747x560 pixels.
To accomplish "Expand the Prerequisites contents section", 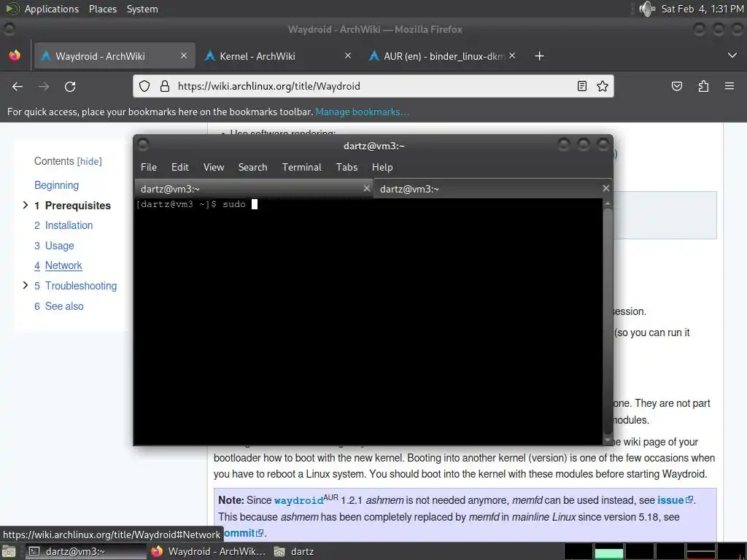I will point(26,205).
